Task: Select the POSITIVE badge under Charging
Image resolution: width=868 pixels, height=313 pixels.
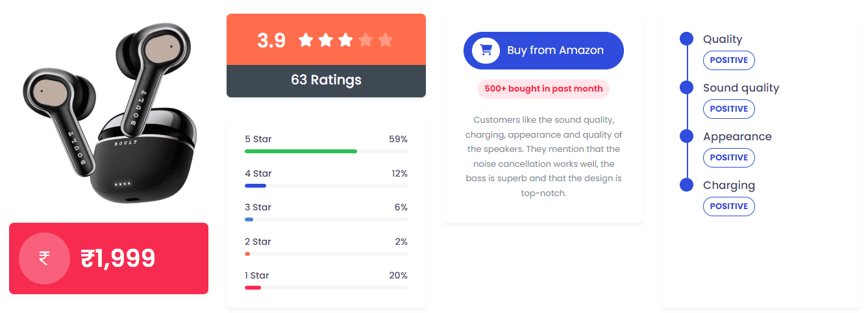Action: tap(728, 207)
